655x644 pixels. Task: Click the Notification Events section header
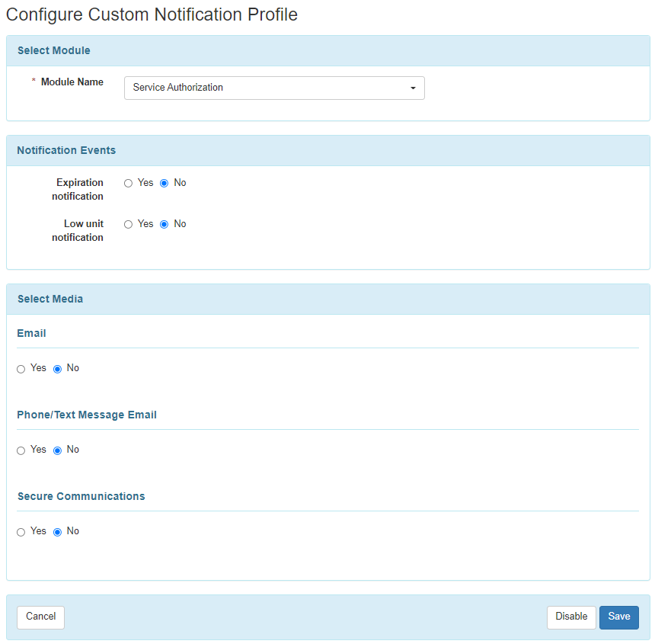point(66,150)
